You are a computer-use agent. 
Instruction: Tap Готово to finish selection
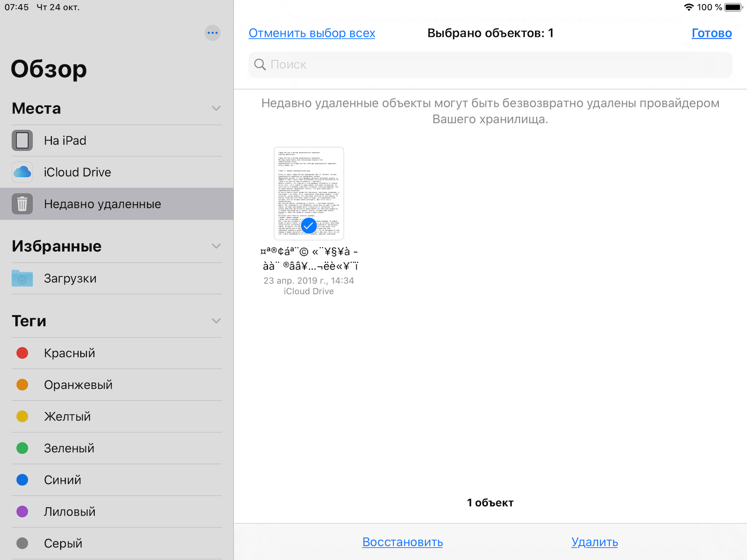point(712,33)
